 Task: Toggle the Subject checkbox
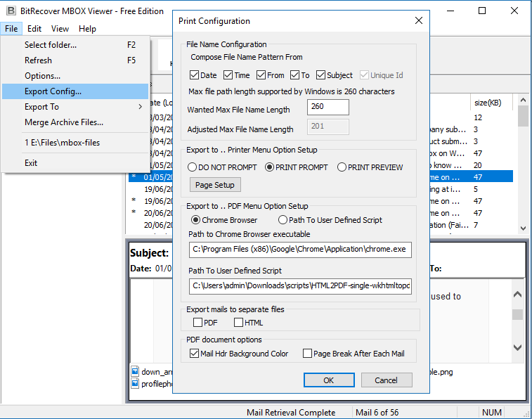coord(320,75)
